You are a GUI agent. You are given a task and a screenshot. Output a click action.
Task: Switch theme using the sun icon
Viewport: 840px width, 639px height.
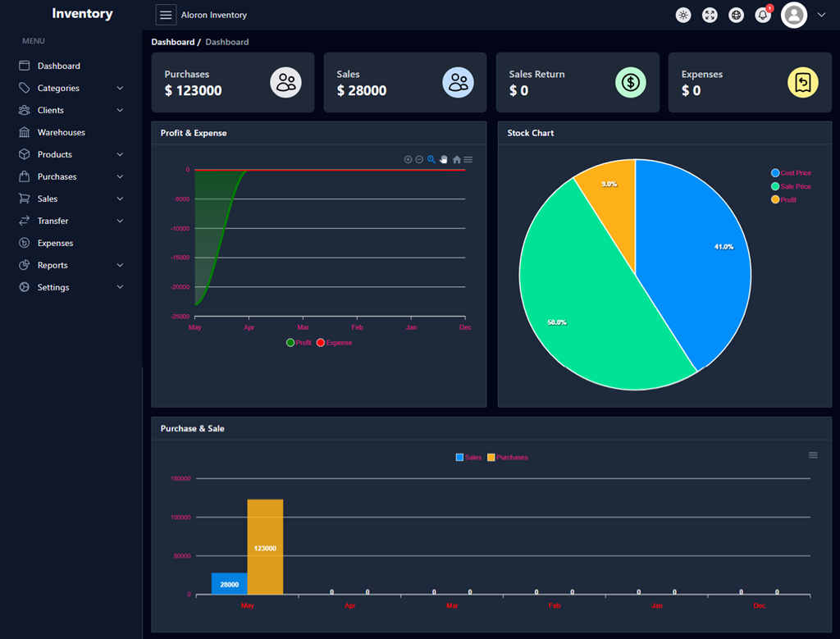coord(683,15)
